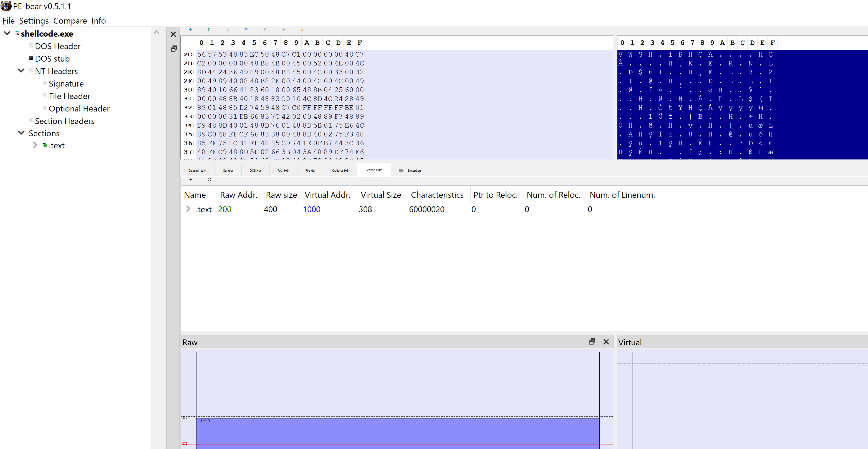This screenshot has height=449, width=868.
Task: Select the Section Hdrs tab
Action: coord(373,170)
